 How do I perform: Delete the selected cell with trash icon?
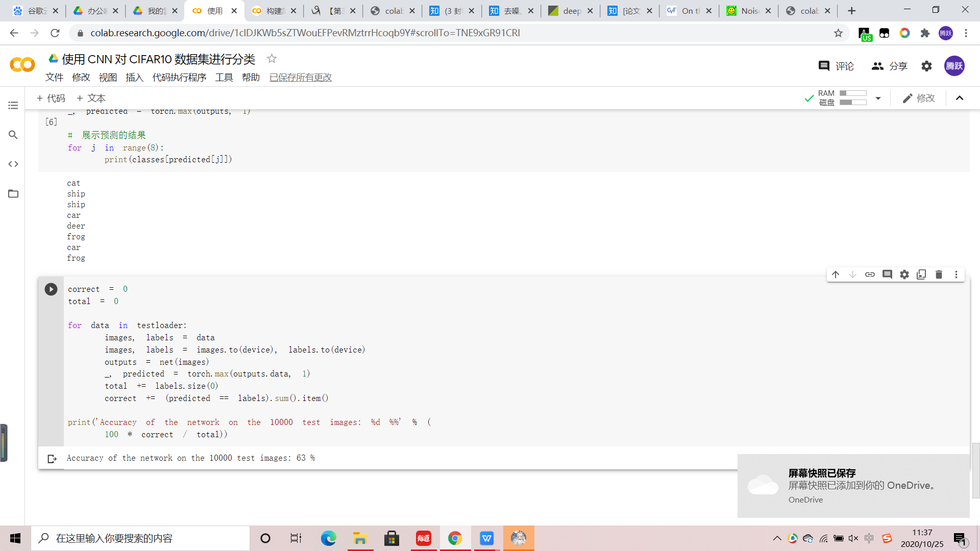939,274
